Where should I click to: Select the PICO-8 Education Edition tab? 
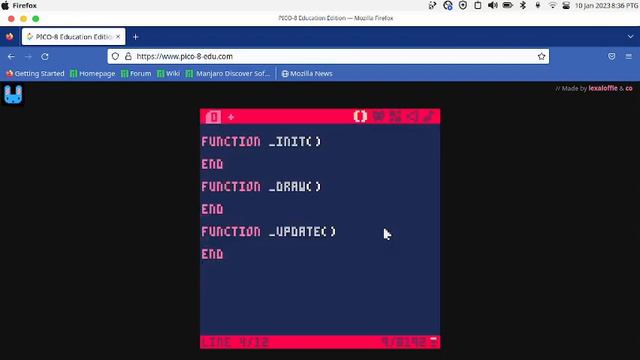tap(73, 37)
